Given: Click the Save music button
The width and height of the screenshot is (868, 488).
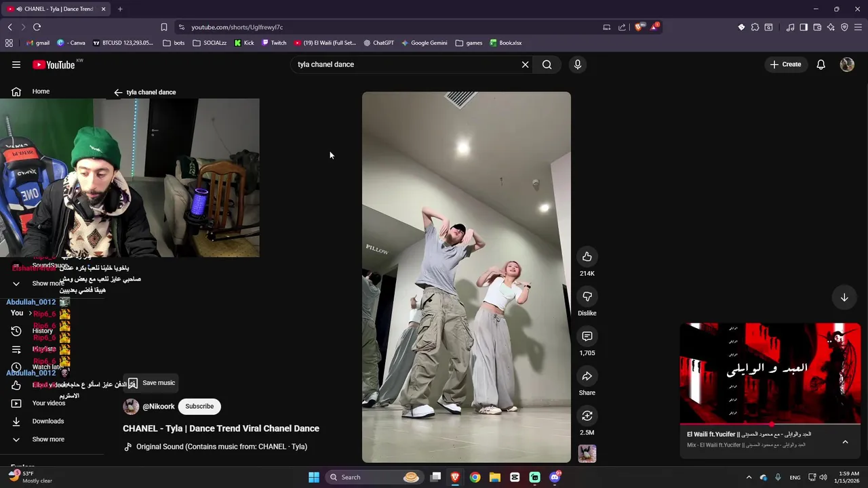Looking at the screenshot, I should click(151, 383).
